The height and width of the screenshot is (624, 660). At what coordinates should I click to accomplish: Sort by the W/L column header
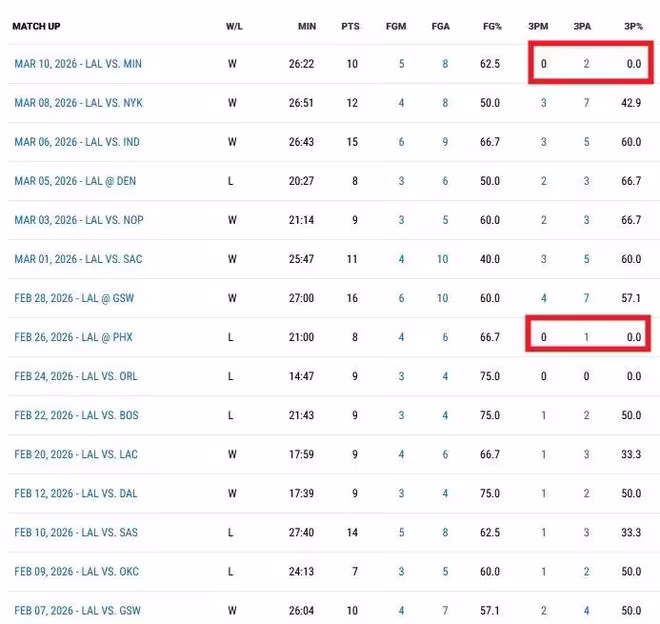click(235, 25)
